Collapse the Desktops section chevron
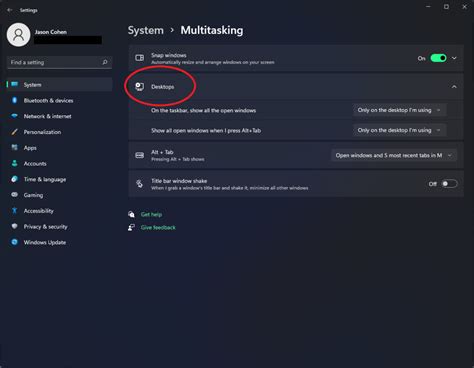 (x=454, y=87)
